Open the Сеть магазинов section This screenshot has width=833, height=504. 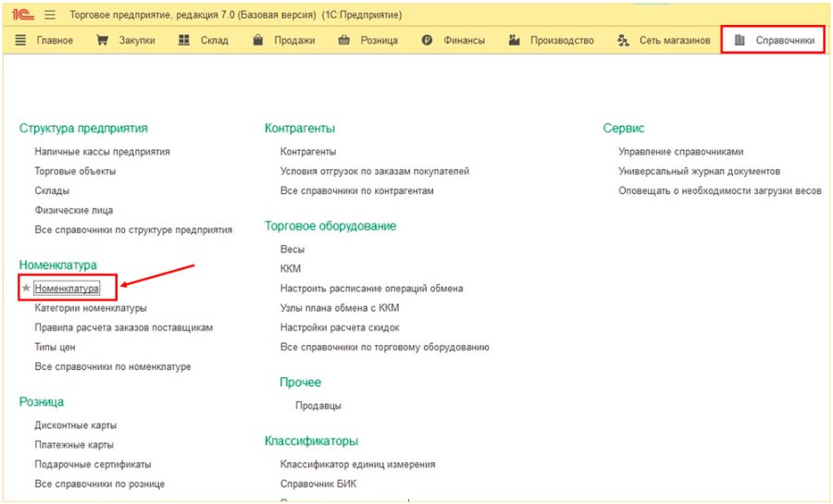[x=675, y=41]
